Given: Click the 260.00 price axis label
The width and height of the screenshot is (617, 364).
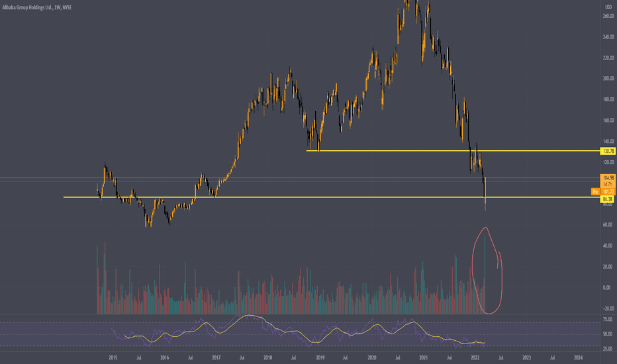Looking at the screenshot, I should click(x=608, y=16).
